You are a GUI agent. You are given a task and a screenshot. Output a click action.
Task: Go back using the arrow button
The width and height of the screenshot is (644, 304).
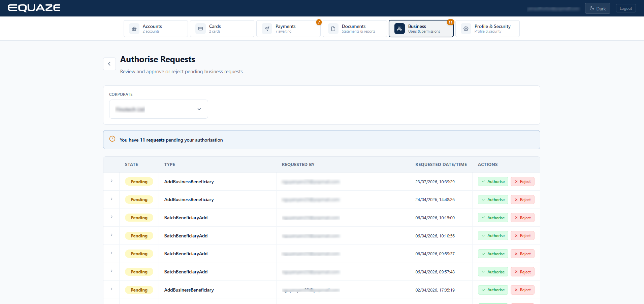click(x=109, y=64)
